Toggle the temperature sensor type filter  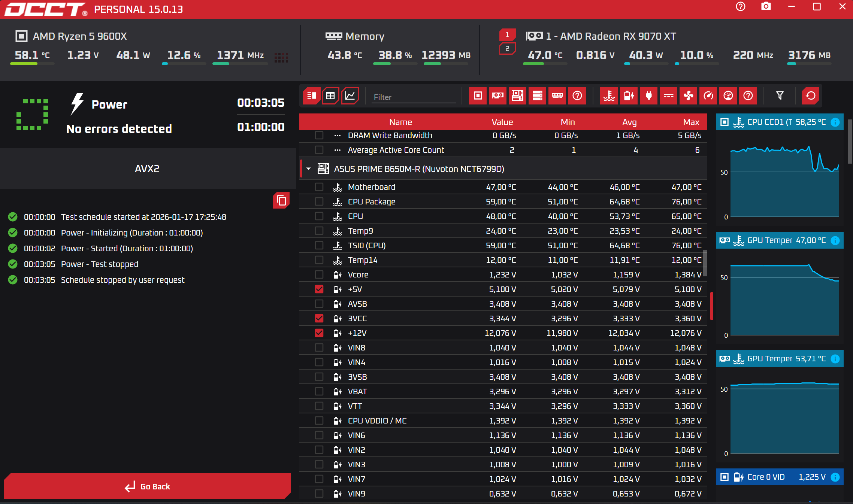click(x=609, y=96)
